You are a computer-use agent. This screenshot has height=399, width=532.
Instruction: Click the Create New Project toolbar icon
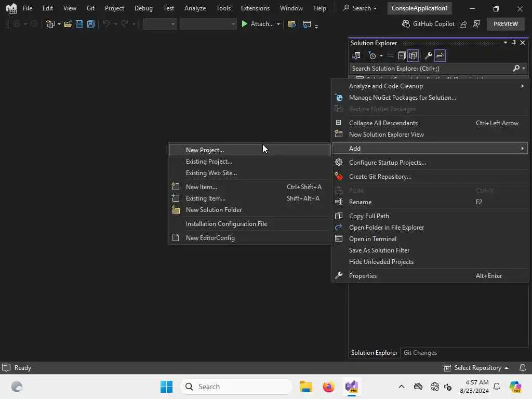pyautogui.click(x=50, y=24)
